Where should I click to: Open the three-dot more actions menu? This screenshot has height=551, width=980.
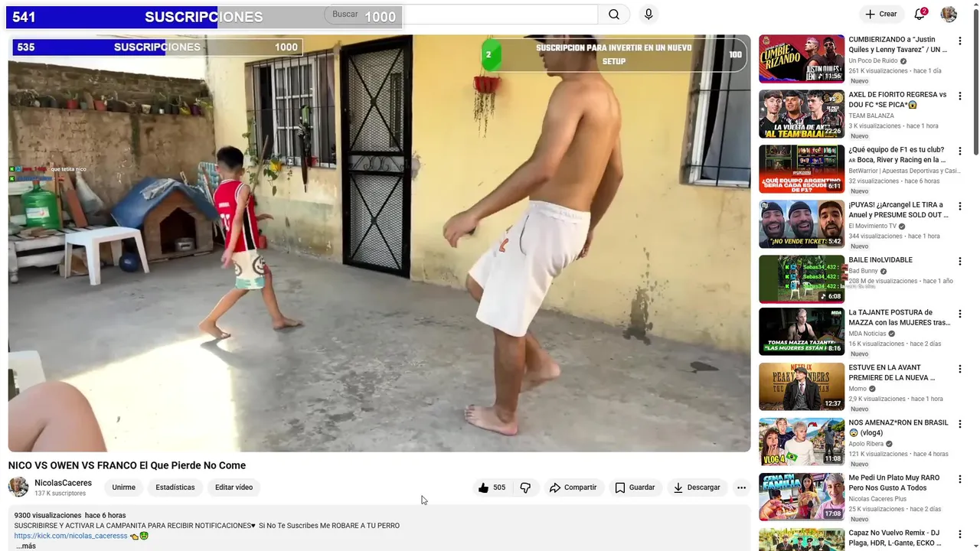[x=741, y=487]
